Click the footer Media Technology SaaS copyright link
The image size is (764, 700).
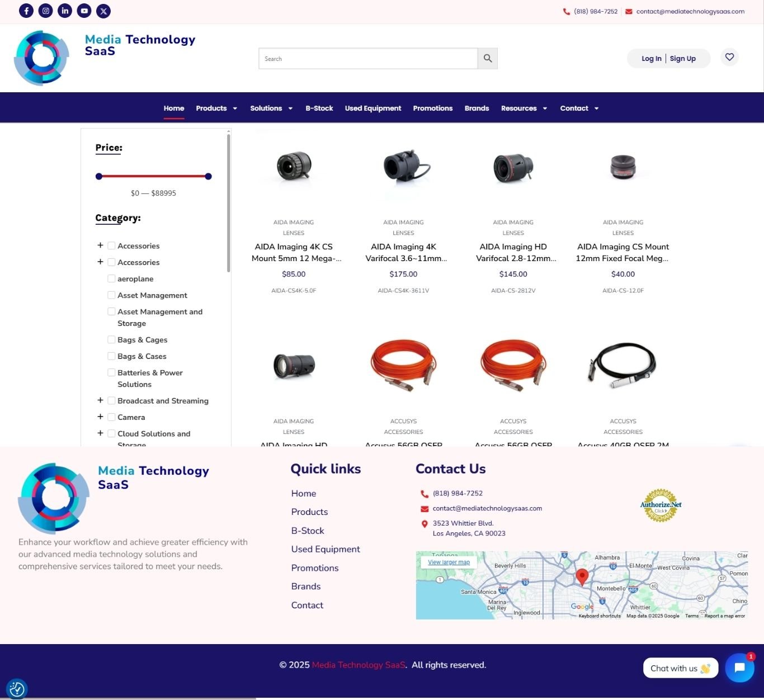tap(359, 665)
